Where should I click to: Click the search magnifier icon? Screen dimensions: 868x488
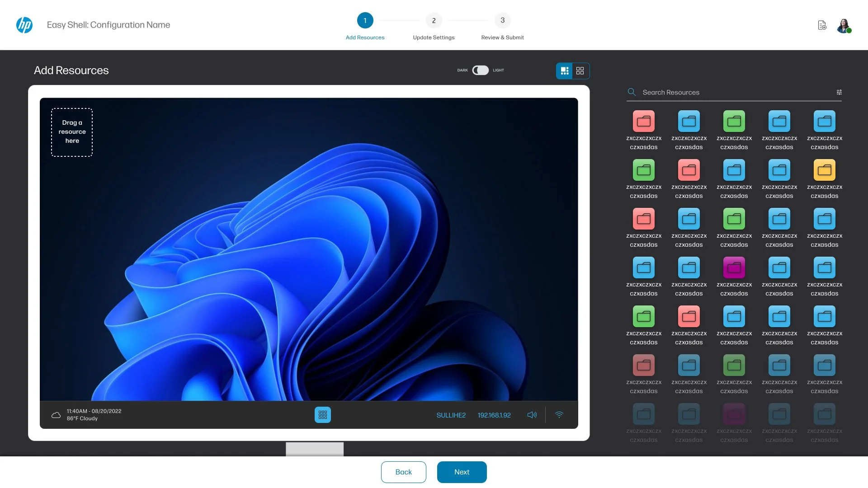pos(632,92)
